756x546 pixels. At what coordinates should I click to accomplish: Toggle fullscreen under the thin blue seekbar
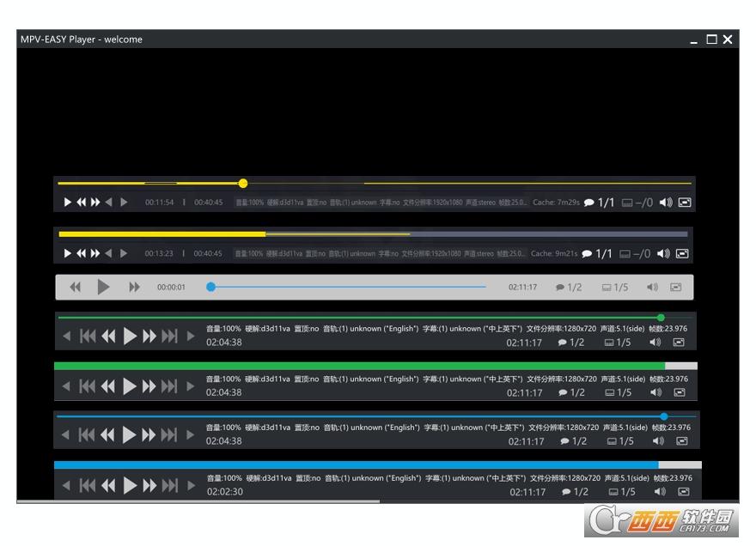(x=682, y=441)
